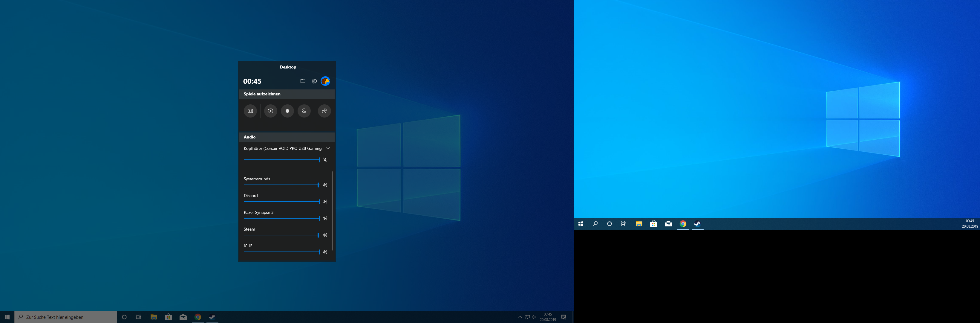Open Microsoft Store on the second monitor taskbar
The height and width of the screenshot is (323, 980).
[654, 224]
